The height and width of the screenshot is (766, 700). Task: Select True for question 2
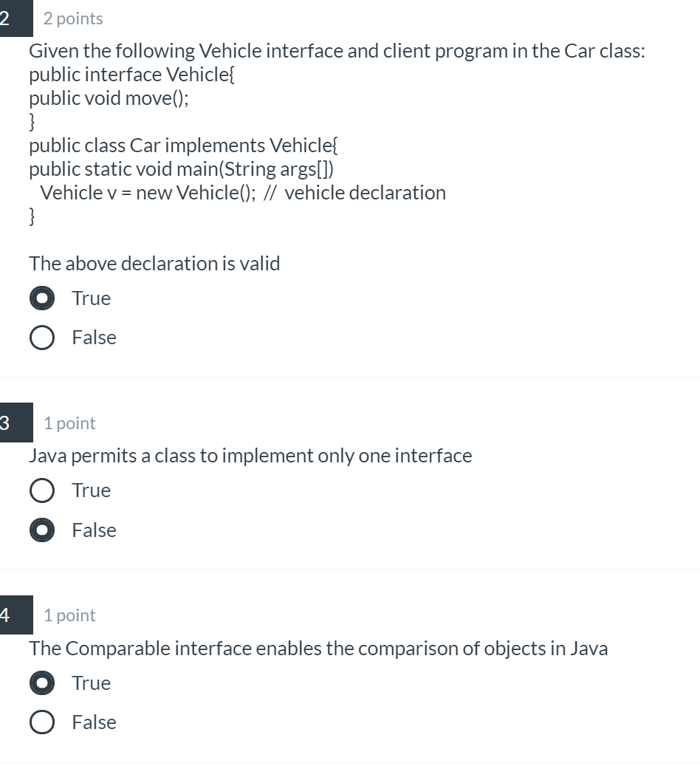41,298
